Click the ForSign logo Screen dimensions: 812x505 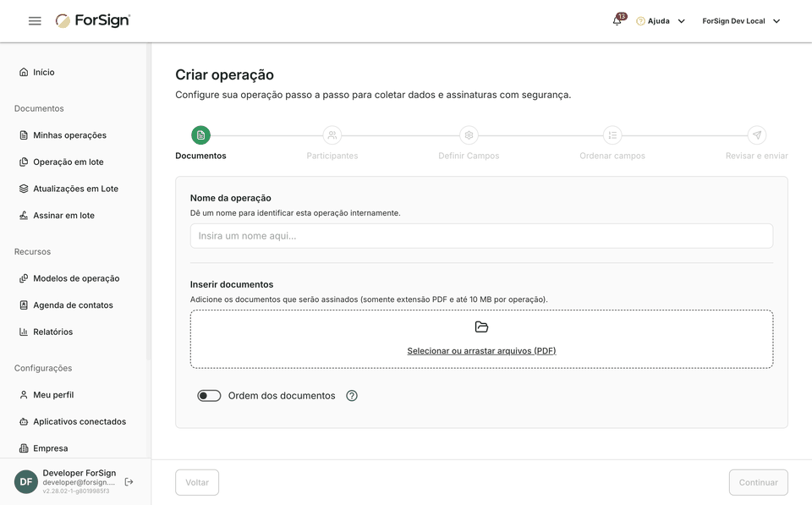[x=93, y=20]
